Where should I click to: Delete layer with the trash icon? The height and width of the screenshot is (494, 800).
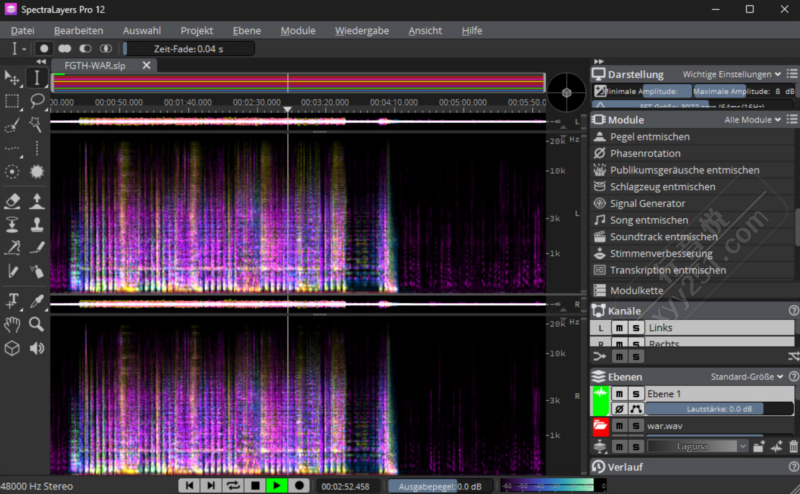click(x=793, y=447)
